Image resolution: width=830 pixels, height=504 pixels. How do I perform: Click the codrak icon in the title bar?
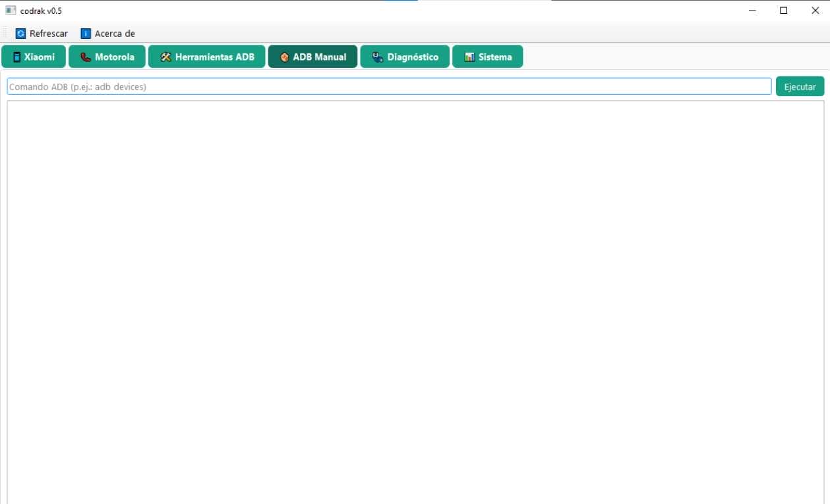(x=9, y=10)
